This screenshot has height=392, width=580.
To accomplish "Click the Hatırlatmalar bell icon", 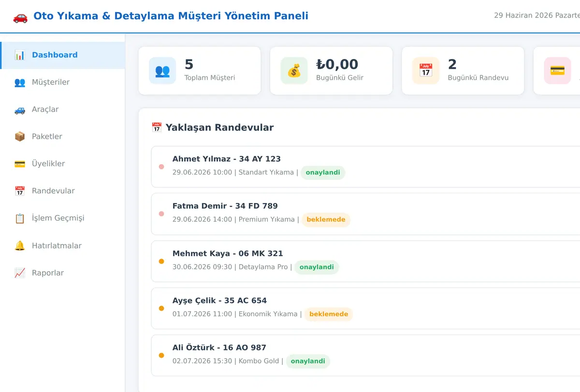I will tap(20, 246).
